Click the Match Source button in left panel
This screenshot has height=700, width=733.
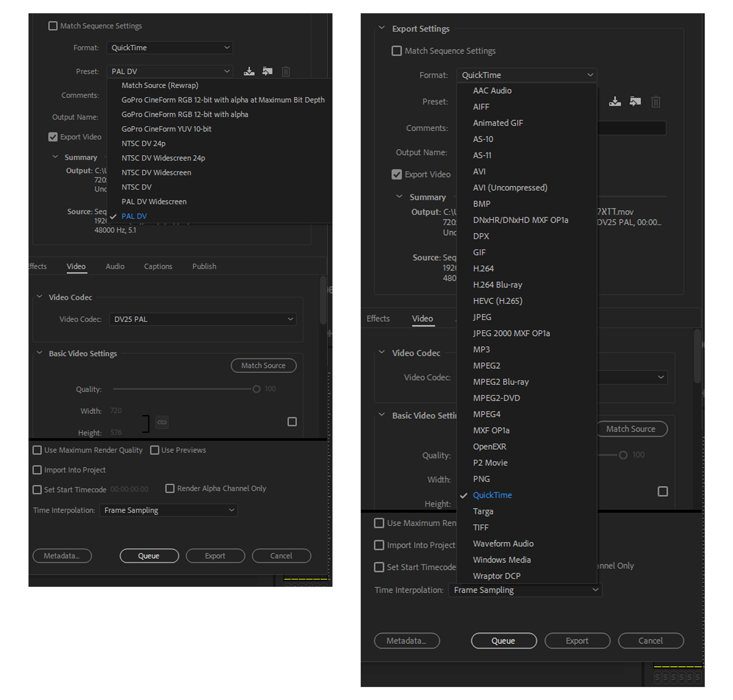point(263,365)
